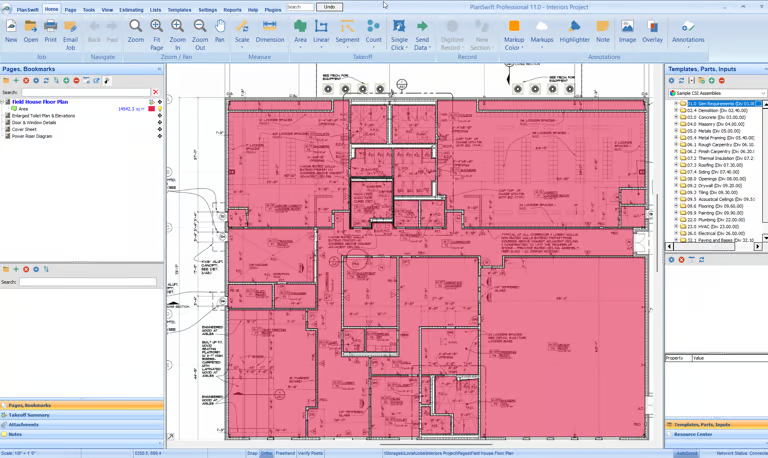The width and height of the screenshot is (768, 458).
Task: Click Fit Page
Action: tap(157, 35)
